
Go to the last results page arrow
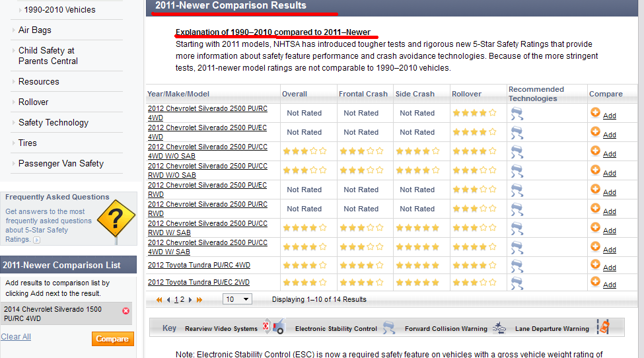(x=199, y=300)
